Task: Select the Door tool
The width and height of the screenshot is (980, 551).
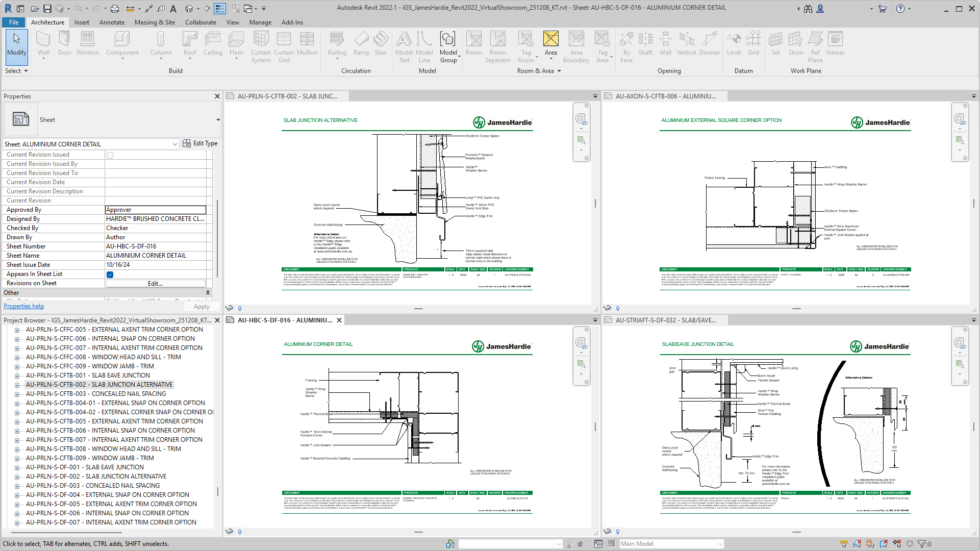Action: (65, 44)
